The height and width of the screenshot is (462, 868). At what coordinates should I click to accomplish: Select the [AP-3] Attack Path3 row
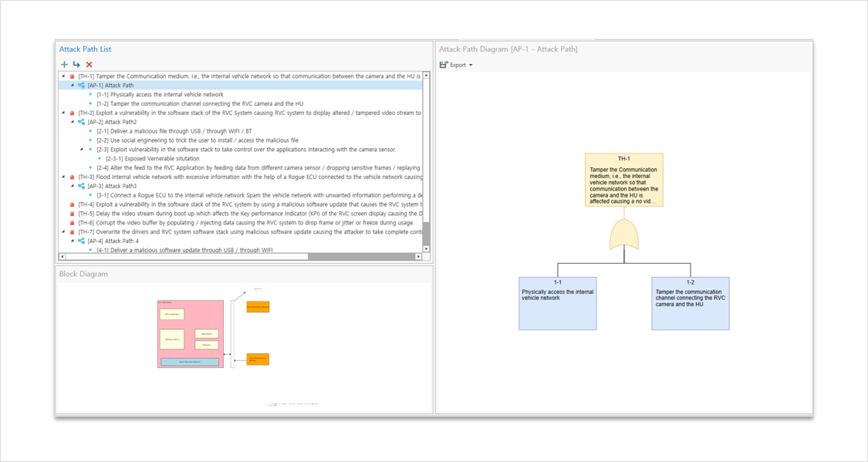click(x=113, y=186)
